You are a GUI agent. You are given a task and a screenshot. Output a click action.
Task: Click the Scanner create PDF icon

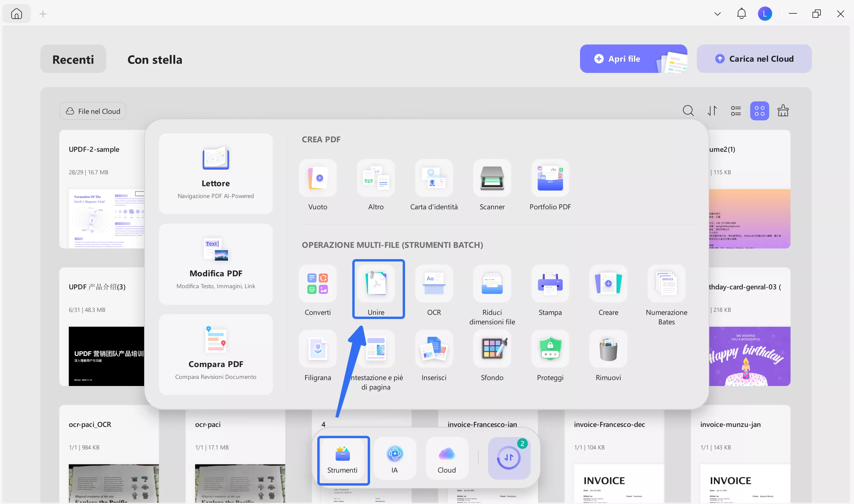pos(492,178)
